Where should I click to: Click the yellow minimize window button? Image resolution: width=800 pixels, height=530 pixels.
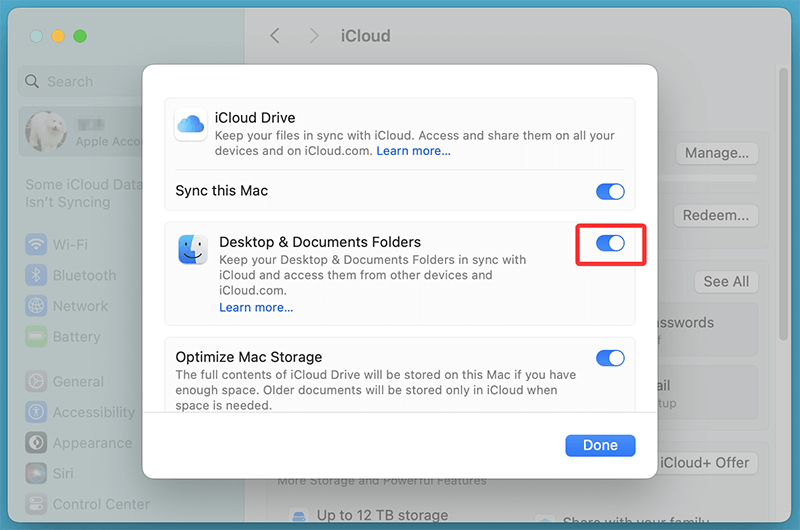(x=58, y=36)
